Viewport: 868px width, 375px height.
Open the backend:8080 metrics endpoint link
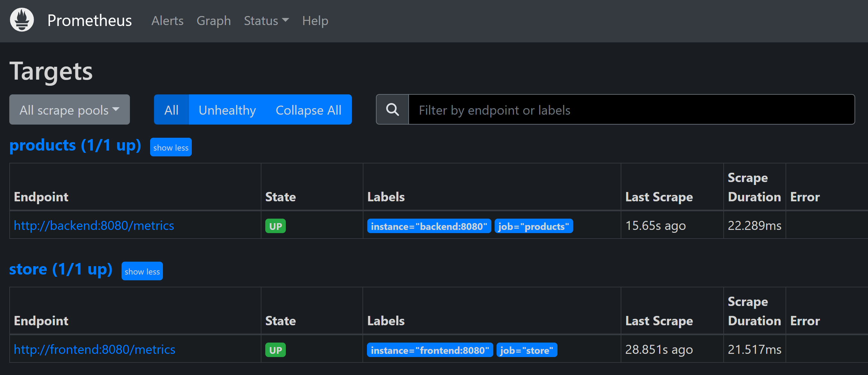(x=94, y=225)
